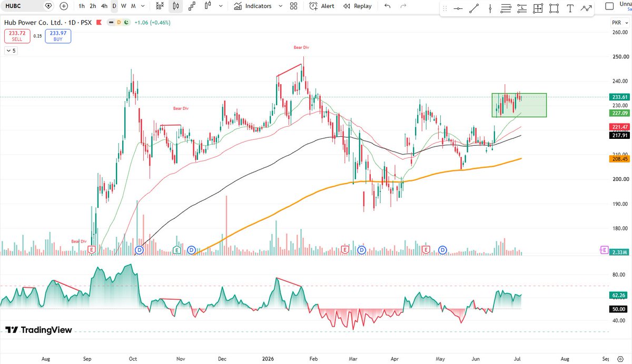Image resolution: width=632 pixels, height=364 pixels.
Task: Select the trend line drawing tool
Action: (x=475, y=8)
